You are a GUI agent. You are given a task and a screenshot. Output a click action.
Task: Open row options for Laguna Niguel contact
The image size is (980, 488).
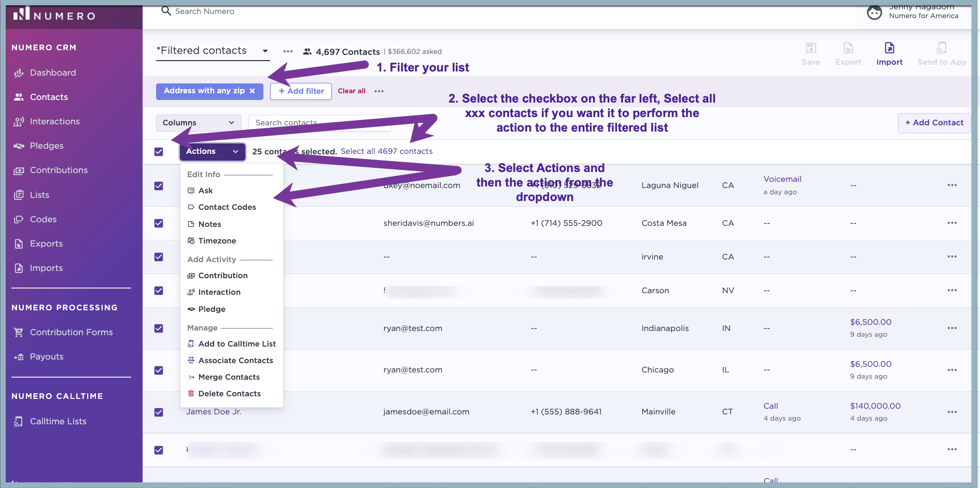point(952,185)
